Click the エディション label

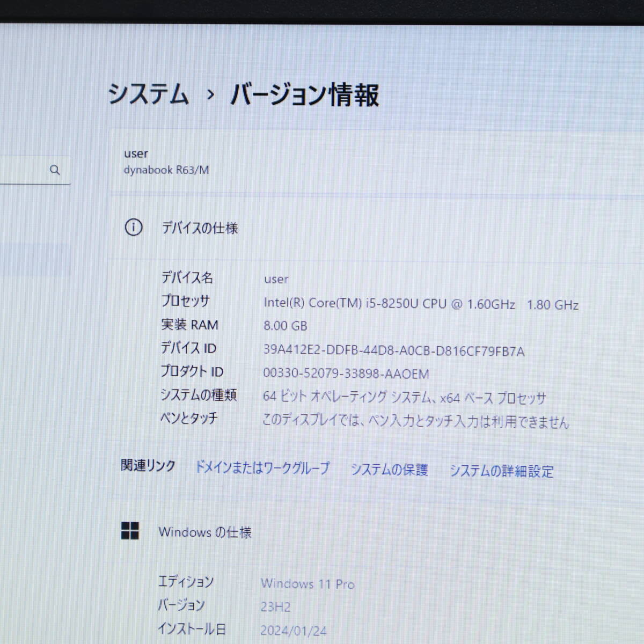186,582
